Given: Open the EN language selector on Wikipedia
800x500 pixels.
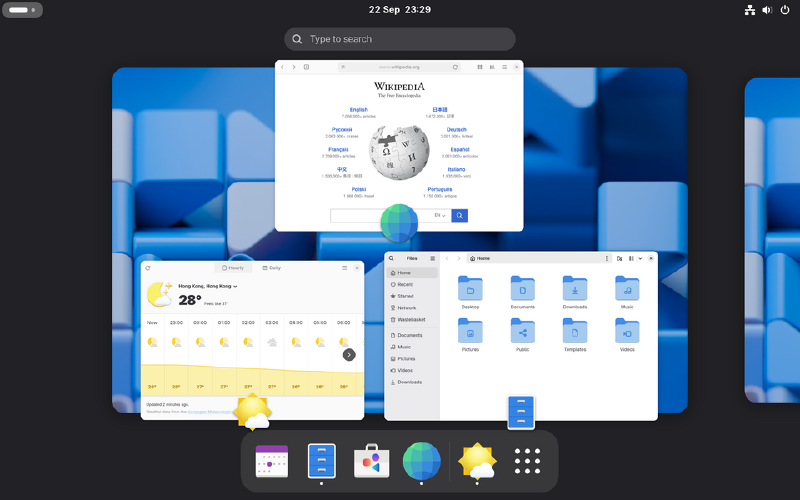Looking at the screenshot, I should [439, 215].
